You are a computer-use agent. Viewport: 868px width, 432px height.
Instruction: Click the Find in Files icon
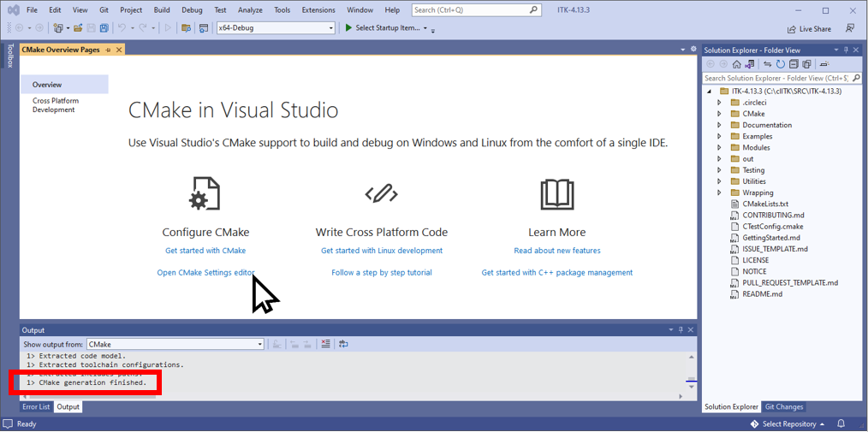click(x=186, y=27)
